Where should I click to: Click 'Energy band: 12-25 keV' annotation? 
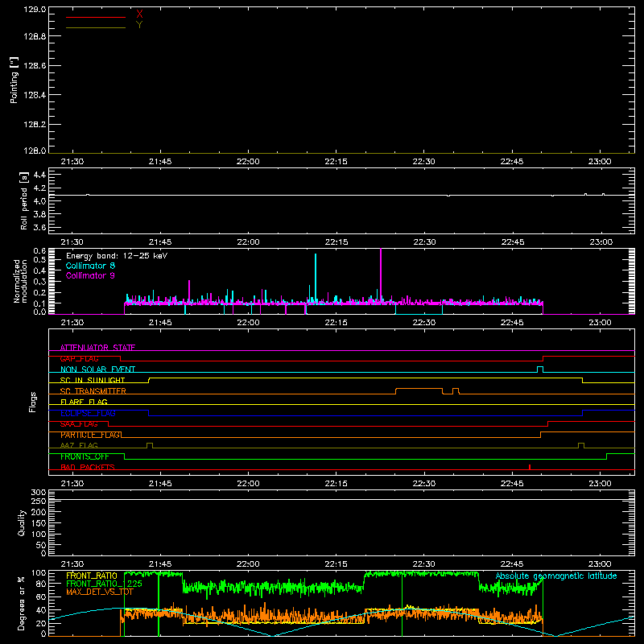(117, 256)
